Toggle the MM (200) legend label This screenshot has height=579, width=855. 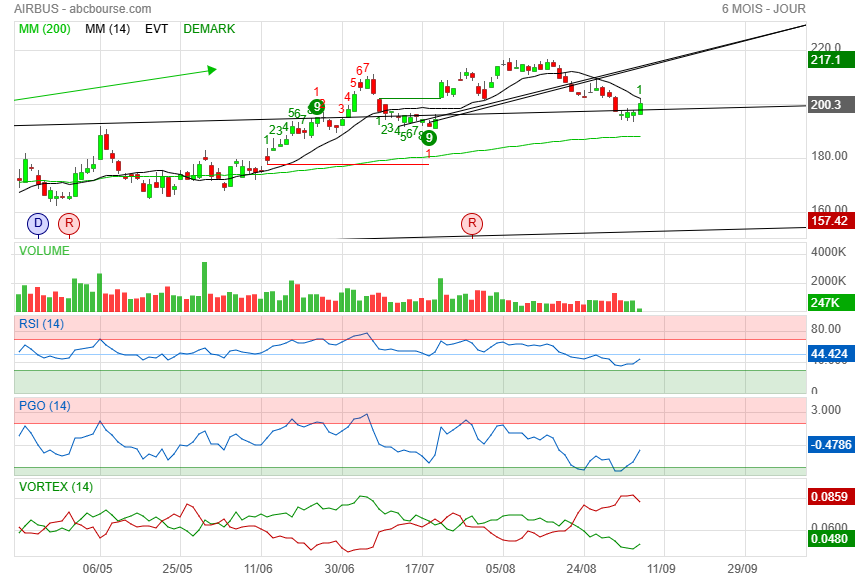[45, 29]
